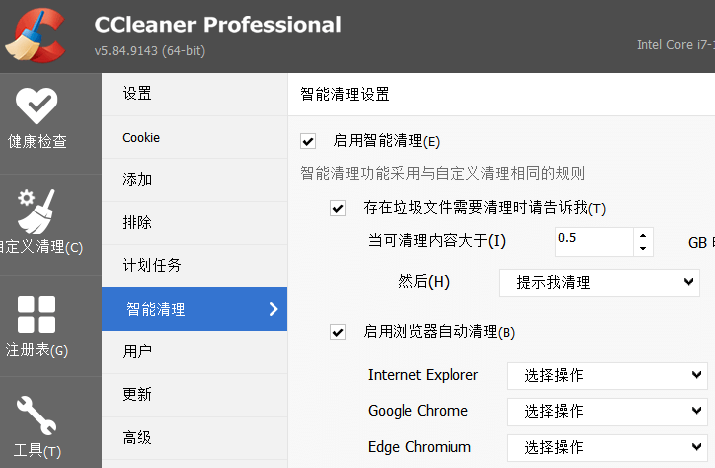Select 智能清理 menu item
Viewport: 715px width, 468px height.
194,309
